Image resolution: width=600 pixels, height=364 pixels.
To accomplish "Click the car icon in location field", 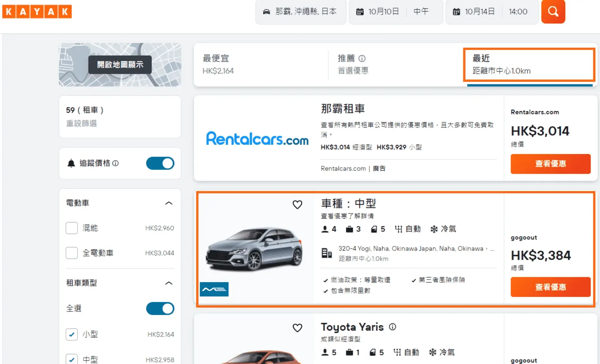I will pos(267,12).
